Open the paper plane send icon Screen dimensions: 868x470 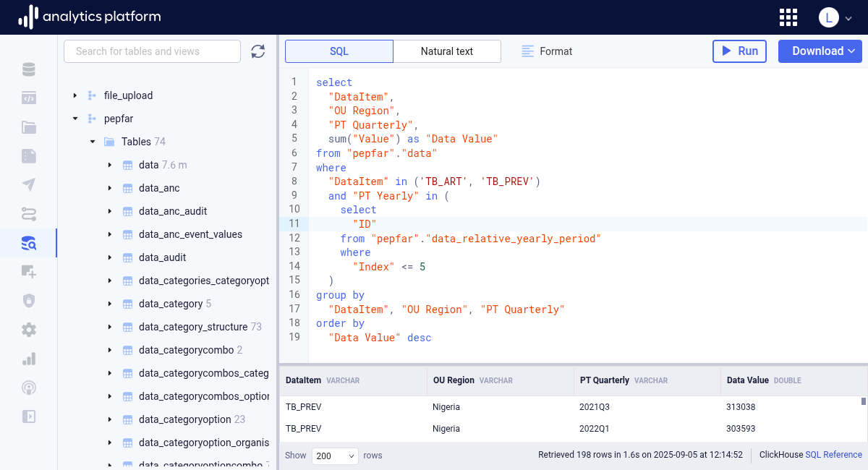pyautogui.click(x=29, y=185)
